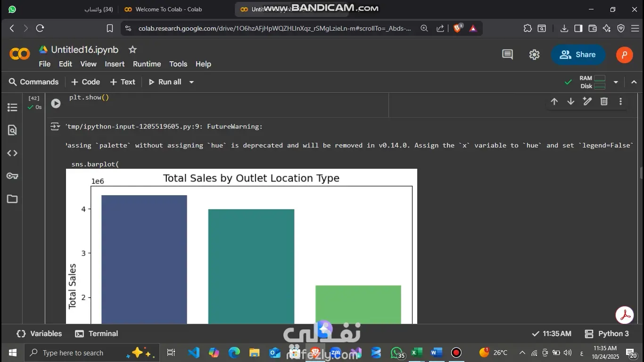The height and width of the screenshot is (362, 644).
Task: Click the Share button
Action: (x=578, y=55)
